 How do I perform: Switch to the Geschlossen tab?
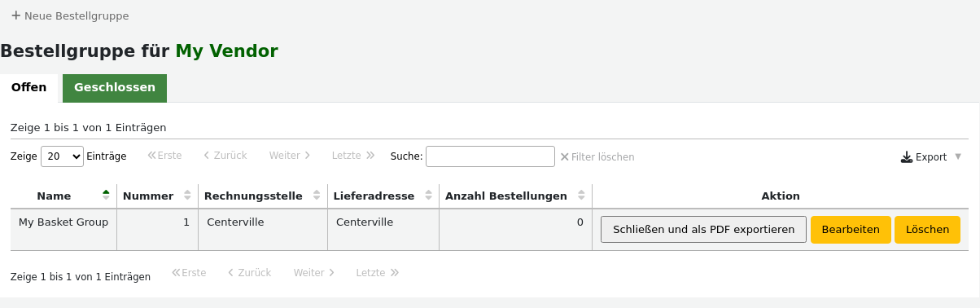[x=115, y=88]
